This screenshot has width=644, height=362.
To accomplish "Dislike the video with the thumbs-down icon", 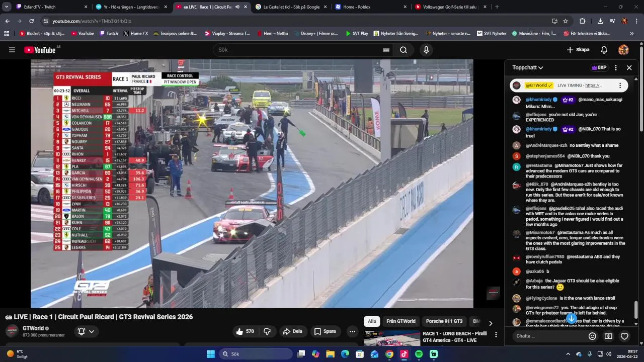I will [267, 331].
